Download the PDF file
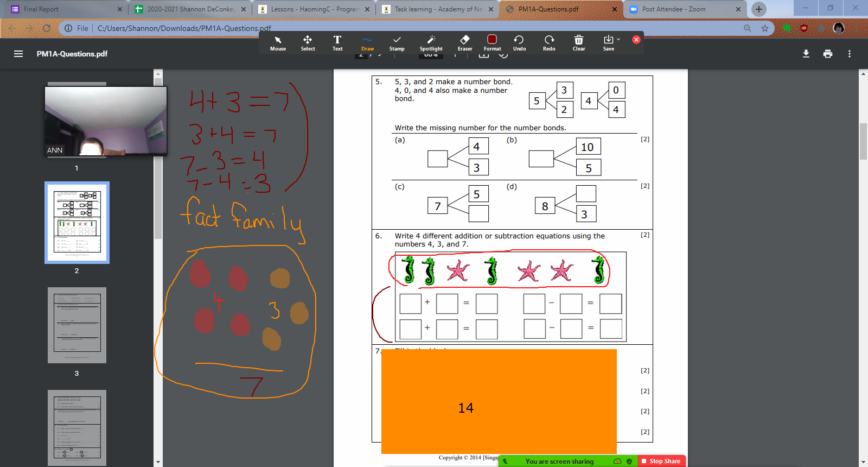Screen dimensions: 868x467 pos(806,54)
